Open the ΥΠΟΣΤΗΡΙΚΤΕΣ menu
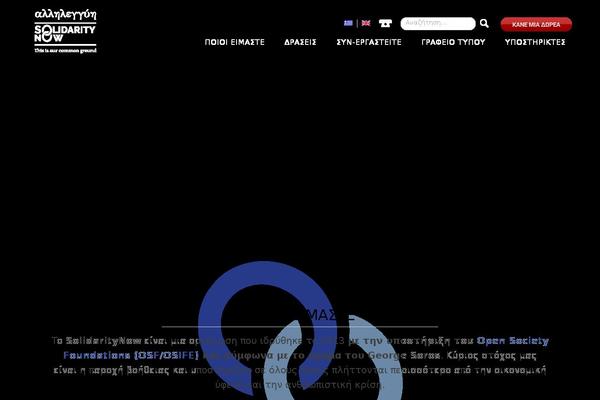 [x=535, y=42]
